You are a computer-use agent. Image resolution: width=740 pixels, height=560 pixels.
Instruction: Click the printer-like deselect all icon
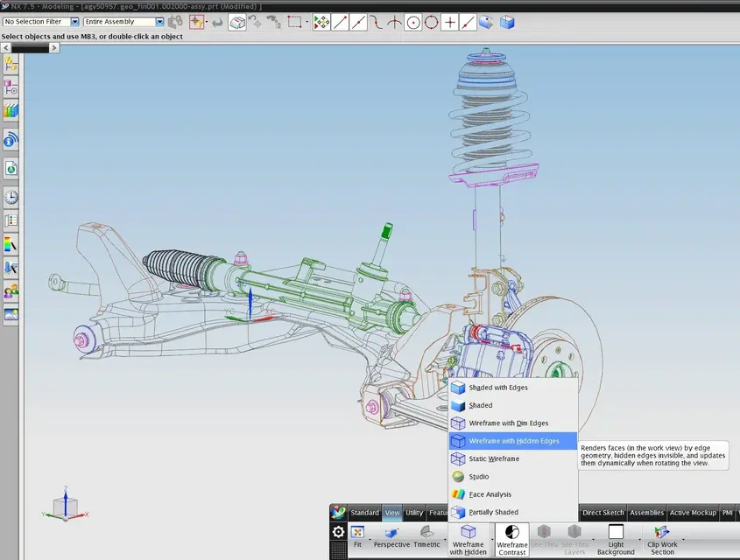[237, 22]
